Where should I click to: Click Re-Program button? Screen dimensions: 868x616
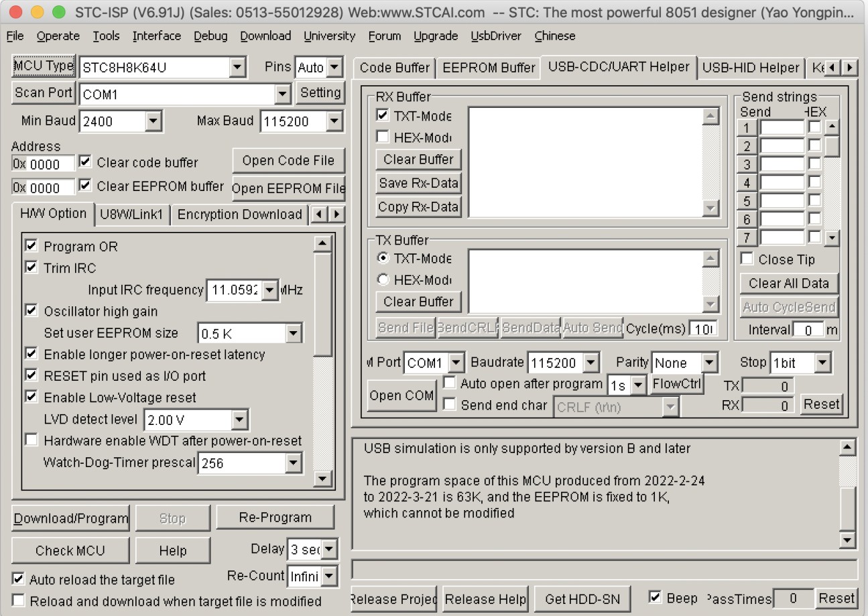point(275,517)
